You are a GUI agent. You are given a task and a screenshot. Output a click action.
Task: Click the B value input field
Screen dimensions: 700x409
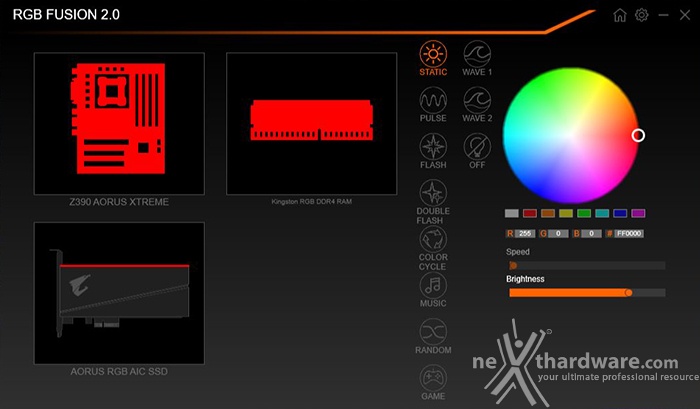[592, 234]
